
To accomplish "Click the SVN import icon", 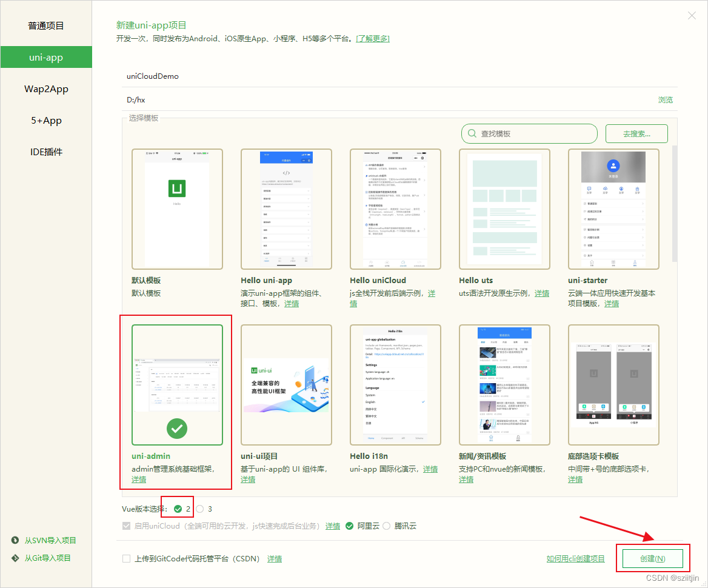I will [x=15, y=540].
